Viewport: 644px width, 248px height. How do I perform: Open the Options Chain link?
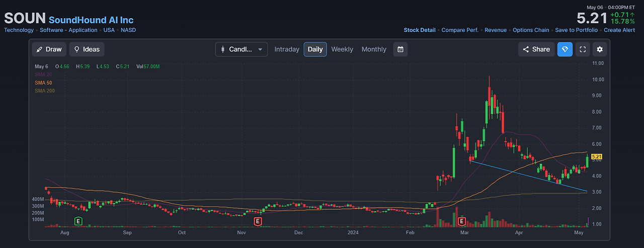(531, 30)
